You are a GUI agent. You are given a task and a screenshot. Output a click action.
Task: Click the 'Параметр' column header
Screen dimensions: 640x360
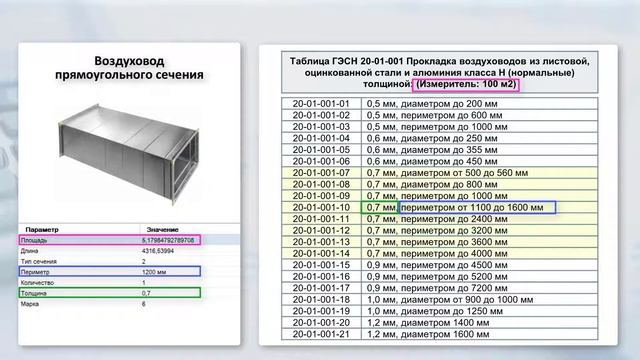pyautogui.click(x=42, y=230)
